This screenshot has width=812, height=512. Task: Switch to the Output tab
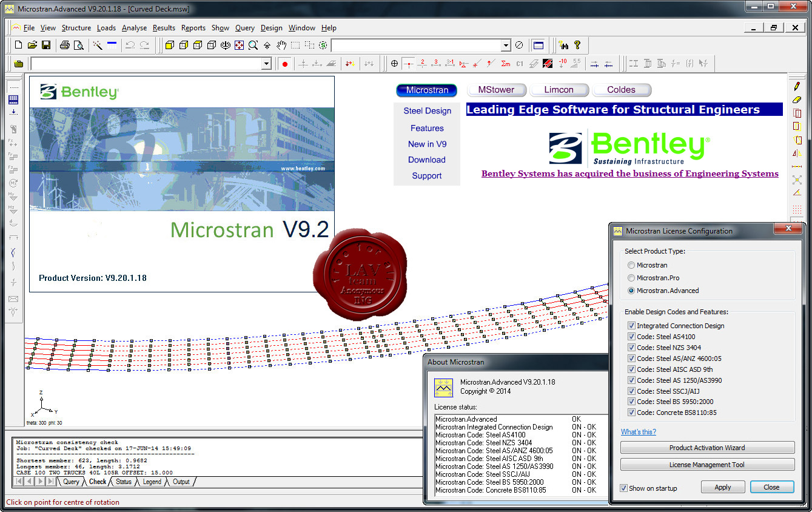pos(181,482)
